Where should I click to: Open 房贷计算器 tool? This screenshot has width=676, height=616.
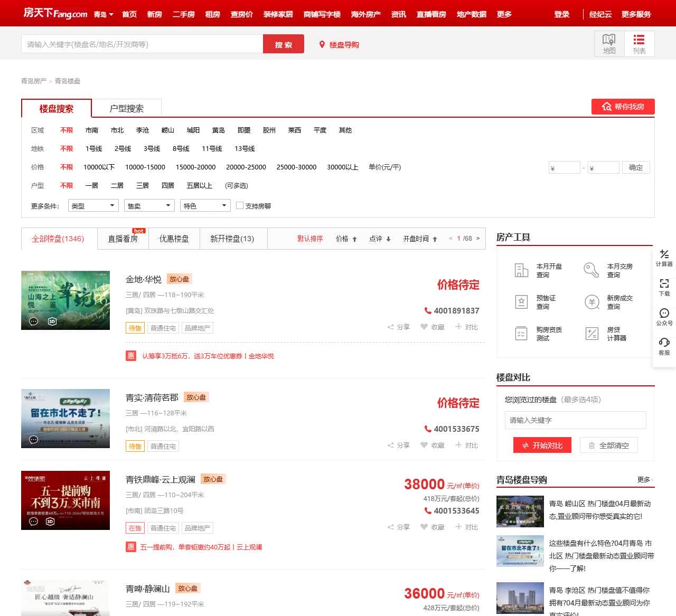tap(606, 334)
